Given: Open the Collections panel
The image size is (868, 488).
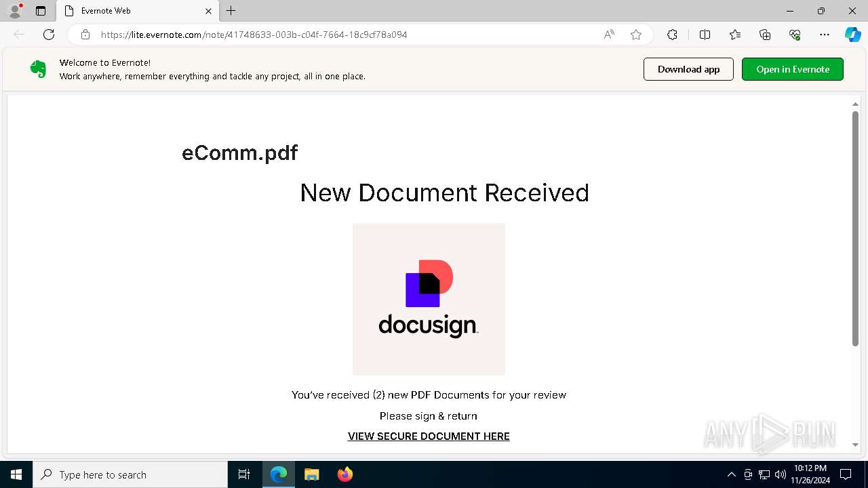Looking at the screenshot, I should click(765, 35).
